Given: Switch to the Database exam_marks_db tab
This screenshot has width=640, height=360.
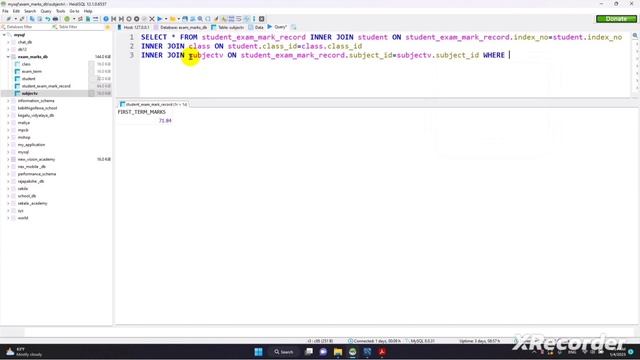Looking at the screenshot, I should click(x=180, y=27).
